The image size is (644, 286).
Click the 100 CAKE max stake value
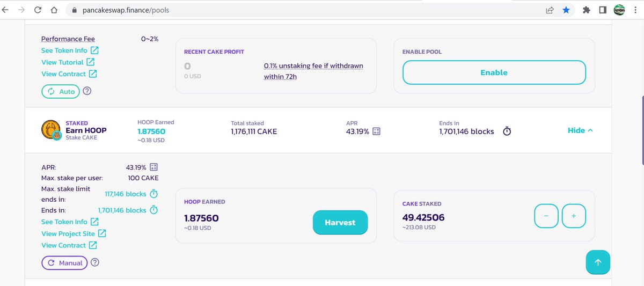143,178
